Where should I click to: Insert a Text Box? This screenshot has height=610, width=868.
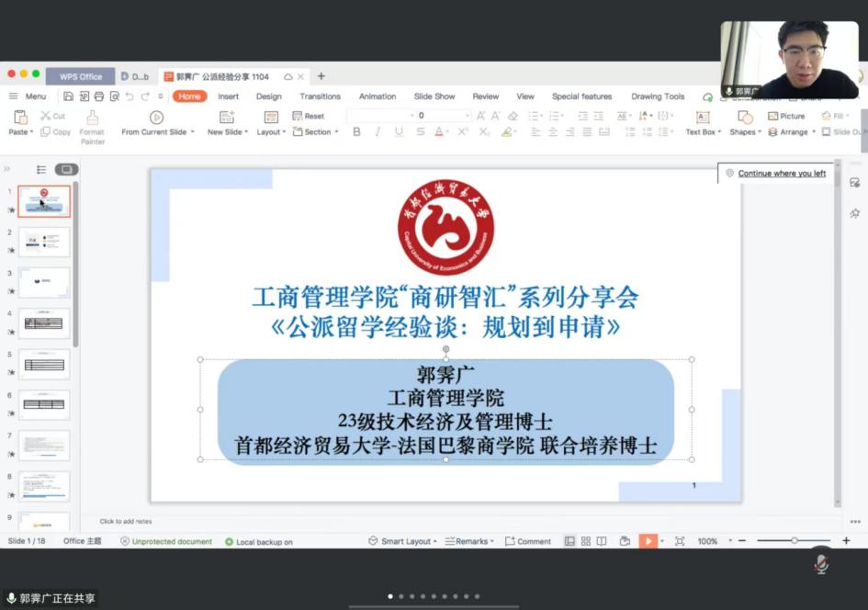[703, 118]
